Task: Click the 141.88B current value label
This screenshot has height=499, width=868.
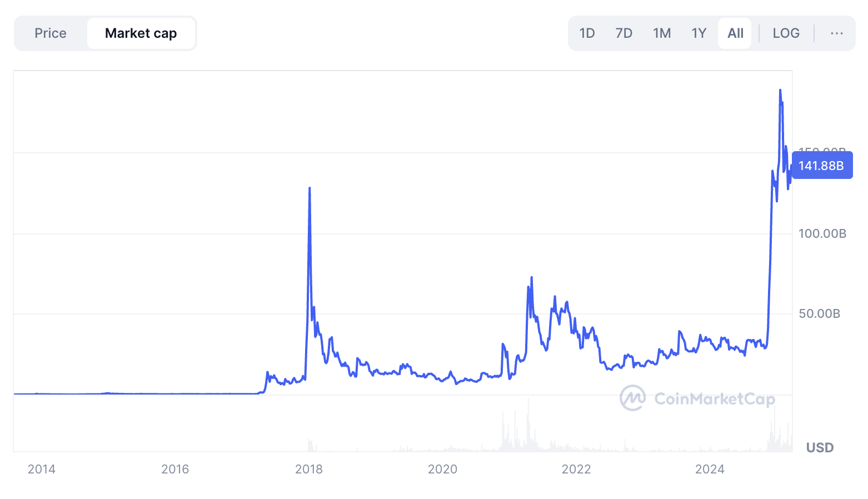Action: tap(822, 166)
